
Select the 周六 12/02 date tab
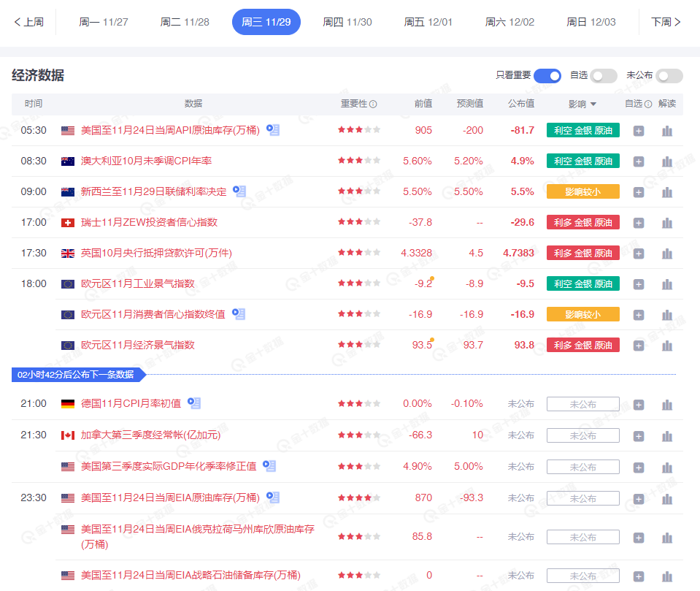[509, 22]
